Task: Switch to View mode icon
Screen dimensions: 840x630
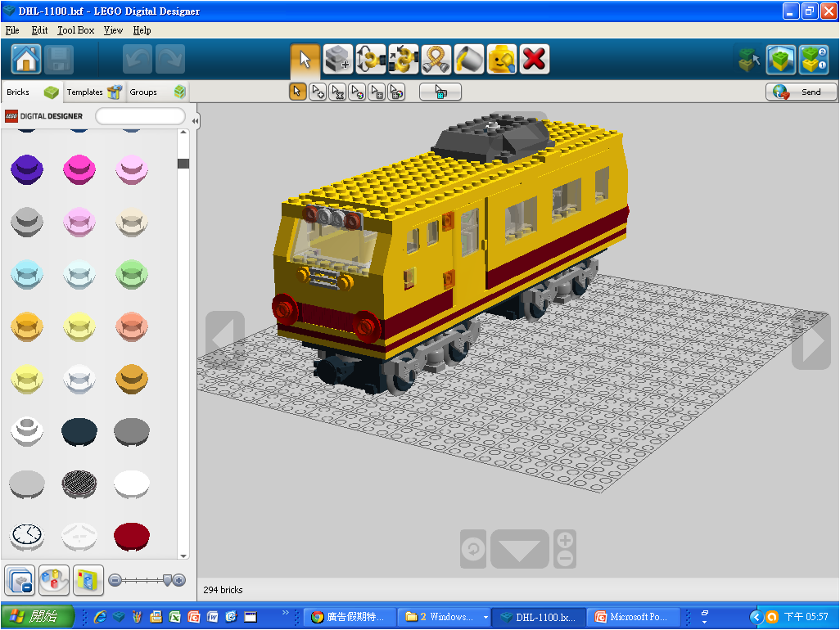Action: [x=780, y=60]
